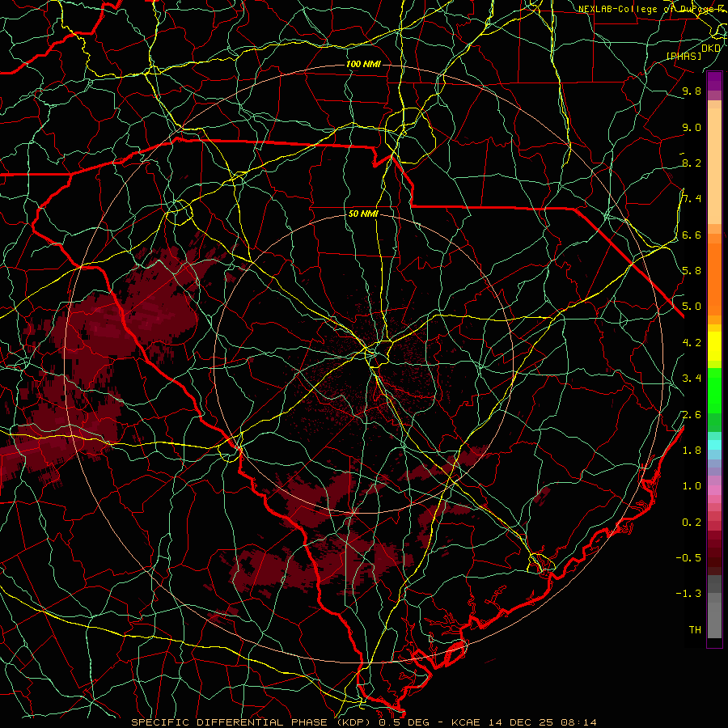Click the 3.4 scale value
This screenshot has height=728, width=728.
(x=692, y=379)
